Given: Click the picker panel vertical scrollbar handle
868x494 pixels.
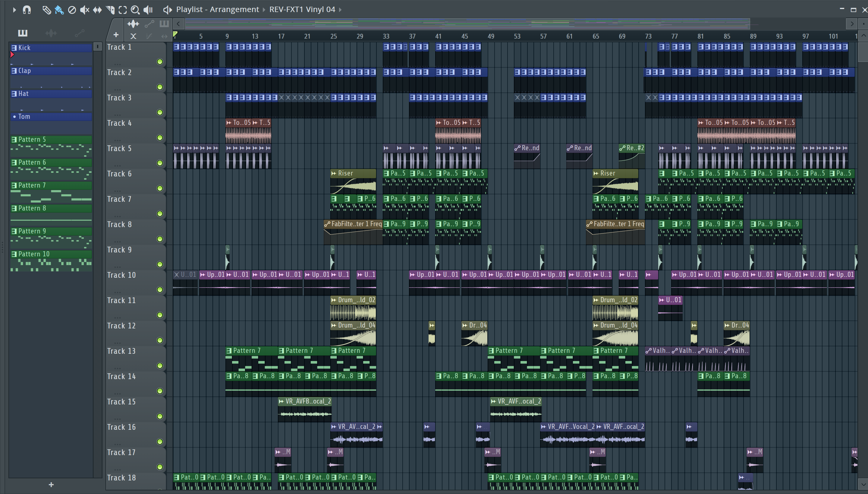Looking at the screenshot, I should tap(98, 46).
